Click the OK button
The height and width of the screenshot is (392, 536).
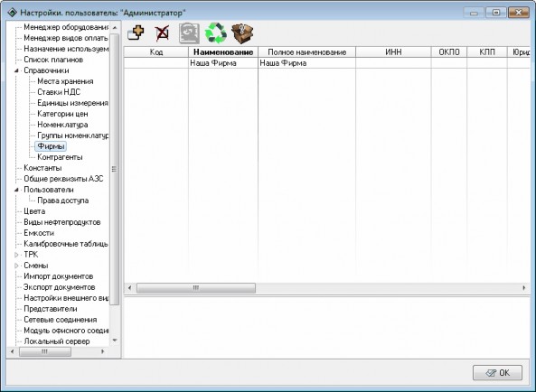[497, 372]
